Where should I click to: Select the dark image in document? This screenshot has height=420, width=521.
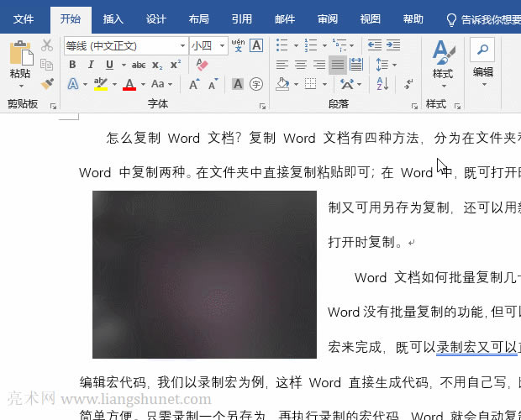tap(204, 274)
